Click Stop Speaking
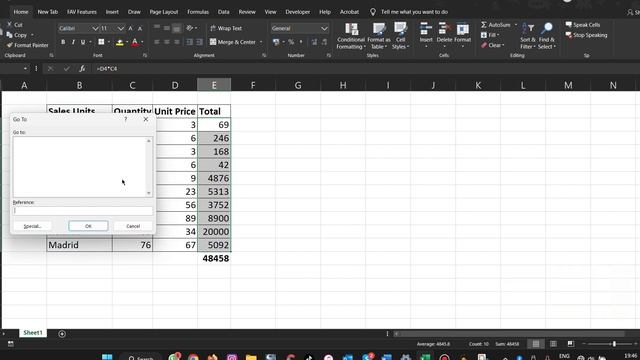640x360 pixels. pos(586,35)
